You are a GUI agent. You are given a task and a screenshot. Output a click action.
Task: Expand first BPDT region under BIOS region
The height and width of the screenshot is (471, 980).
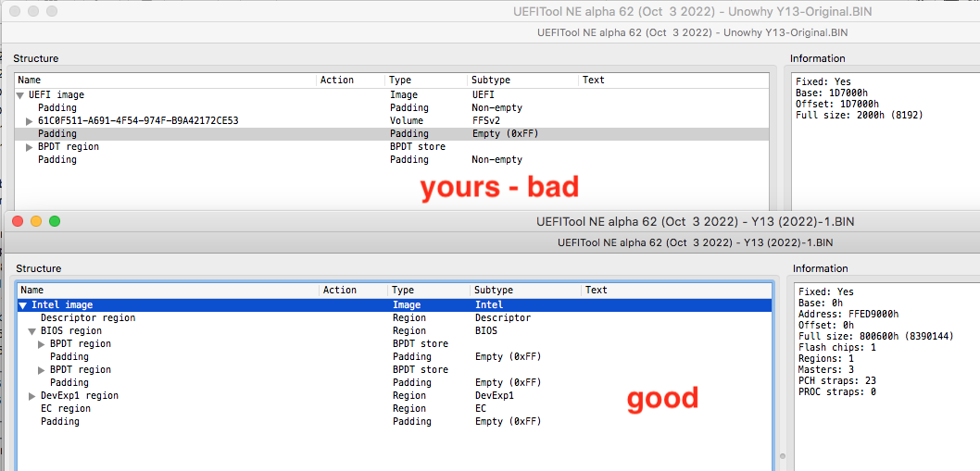42,344
